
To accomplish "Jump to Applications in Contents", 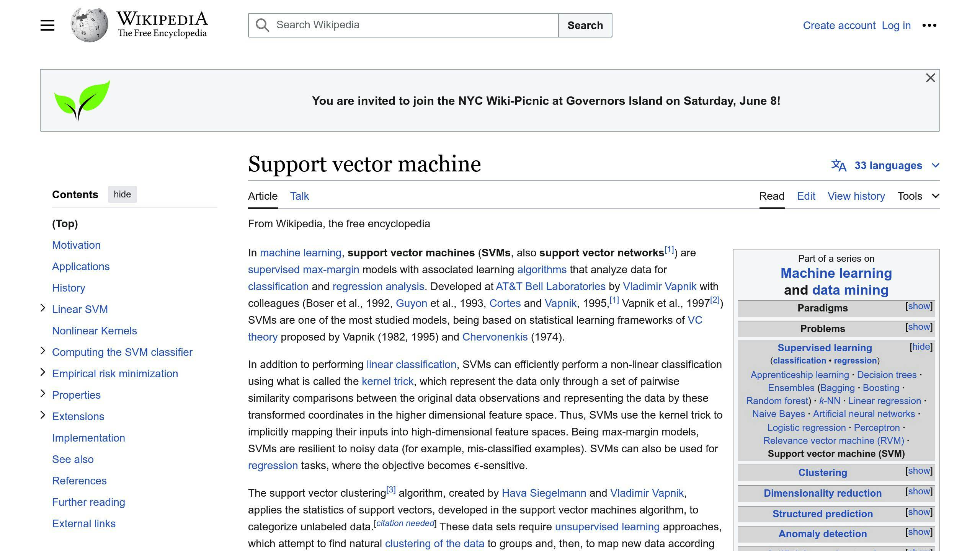I will pyautogui.click(x=81, y=266).
